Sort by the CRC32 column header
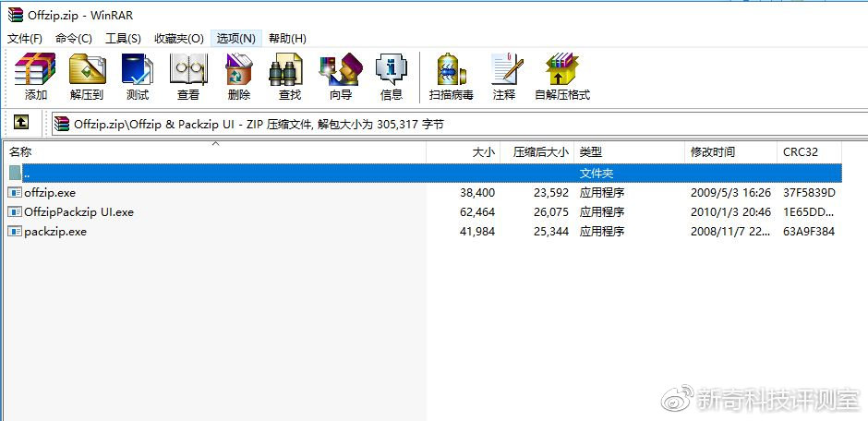Viewport: 868px width, 421px height. tap(809, 152)
